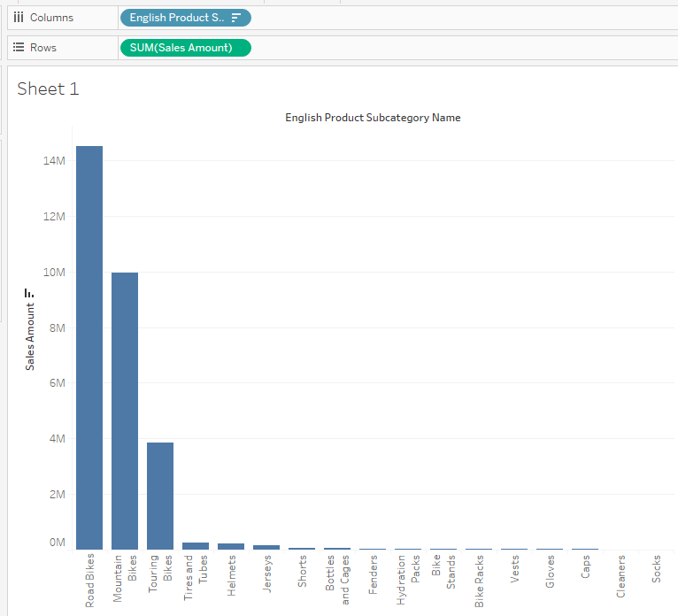Click the Bike Racks axis label

point(479,581)
